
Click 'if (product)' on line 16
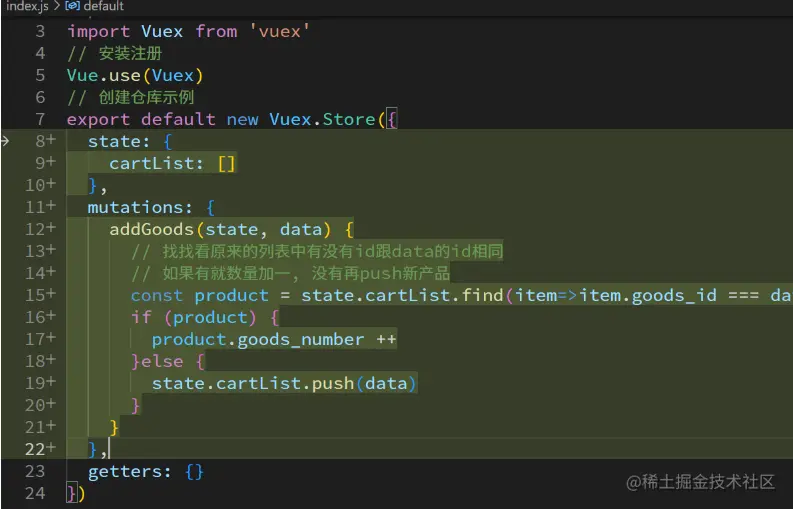(x=194, y=318)
